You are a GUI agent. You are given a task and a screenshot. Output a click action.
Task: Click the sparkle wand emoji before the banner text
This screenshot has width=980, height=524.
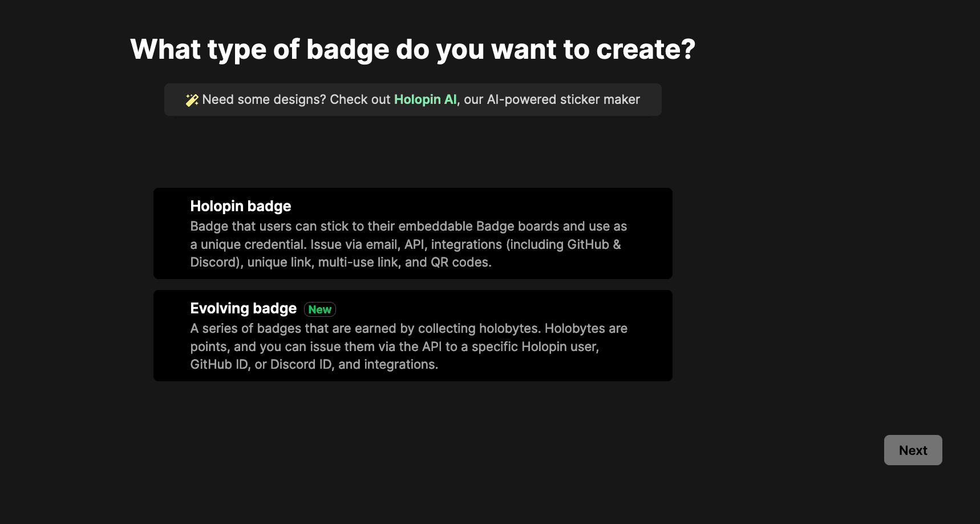pyautogui.click(x=192, y=99)
